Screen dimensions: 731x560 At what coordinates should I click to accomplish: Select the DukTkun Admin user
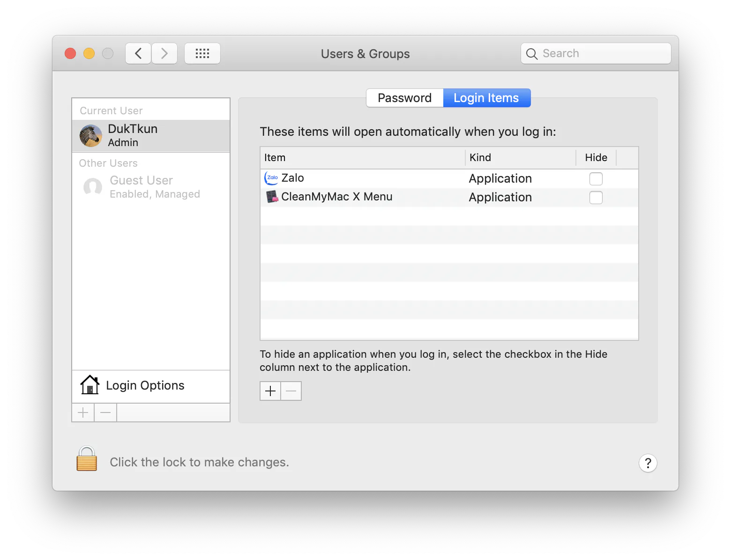151,136
